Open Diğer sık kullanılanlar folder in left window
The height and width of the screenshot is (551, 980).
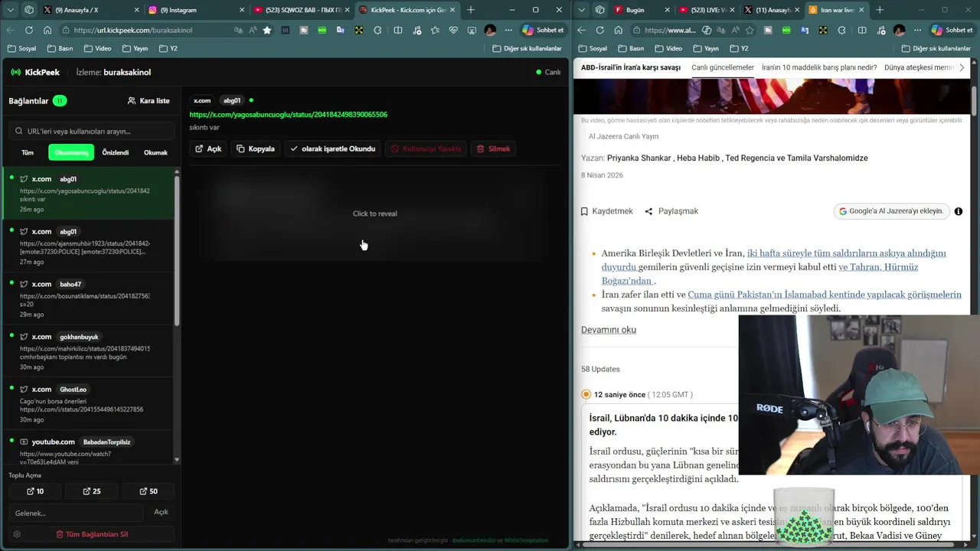[x=527, y=48]
